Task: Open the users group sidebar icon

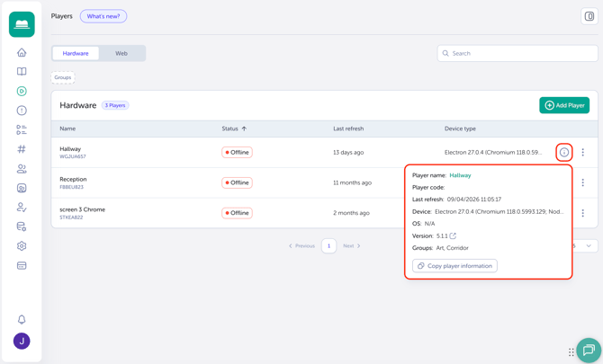Action: (x=22, y=169)
